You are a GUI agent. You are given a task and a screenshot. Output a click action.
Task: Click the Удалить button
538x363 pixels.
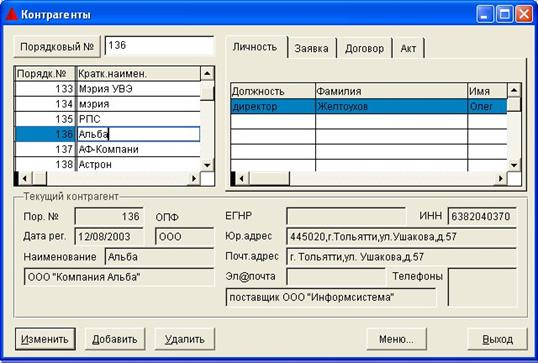(185, 339)
